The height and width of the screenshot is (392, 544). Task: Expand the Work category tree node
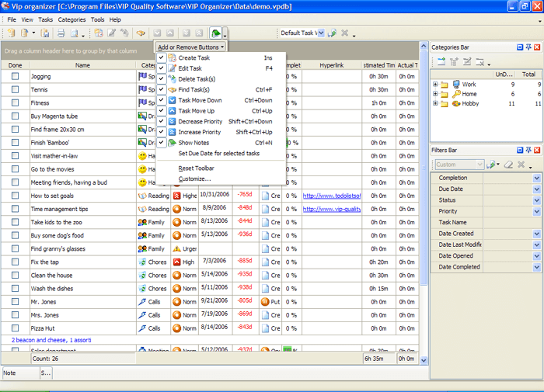(x=435, y=85)
